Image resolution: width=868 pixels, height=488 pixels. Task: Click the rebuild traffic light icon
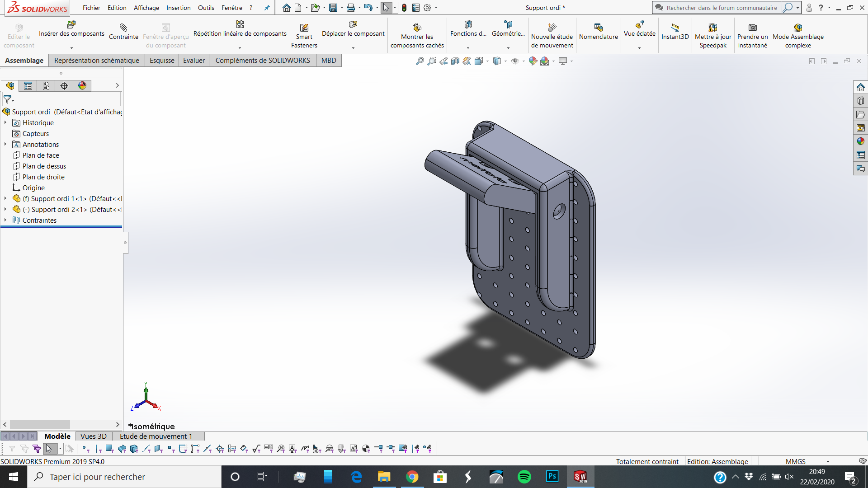pyautogui.click(x=404, y=8)
